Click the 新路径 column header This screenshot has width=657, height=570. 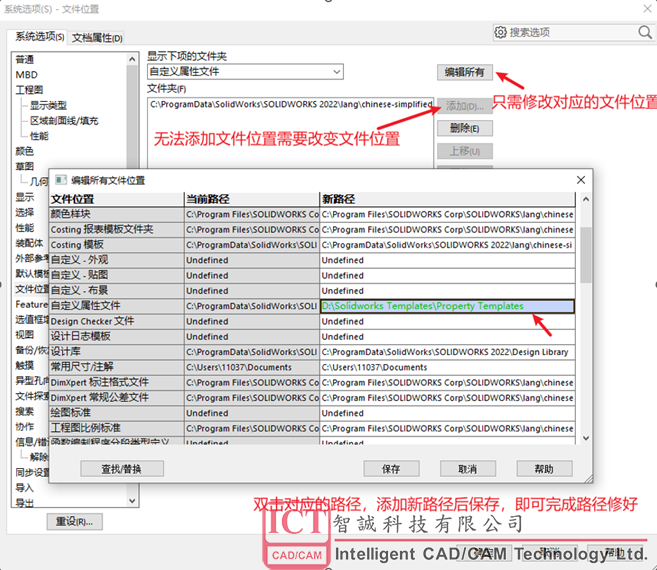(x=447, y=199)
